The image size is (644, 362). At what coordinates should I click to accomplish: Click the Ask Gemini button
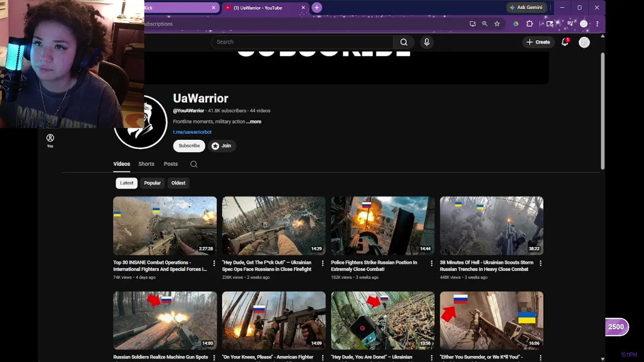pyautogui.click(x=526, y=8)
